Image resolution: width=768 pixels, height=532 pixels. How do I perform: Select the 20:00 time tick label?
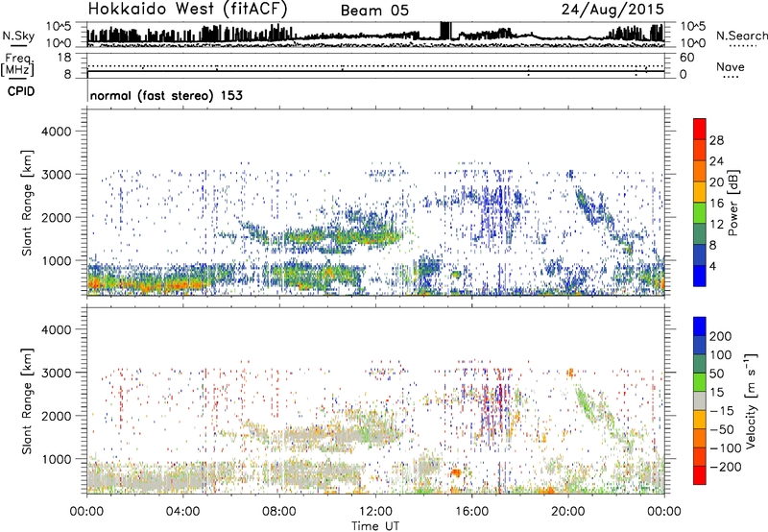click(x=567, y=512)
